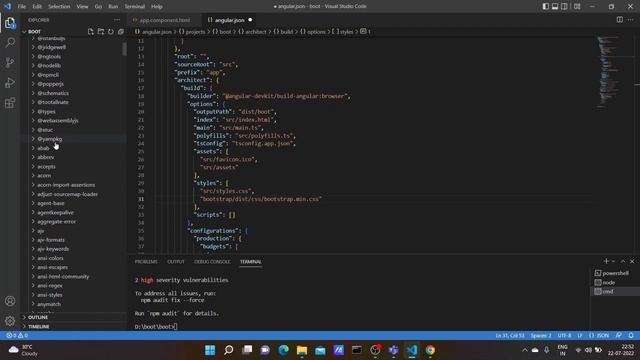
Task: Add a new terminal with plus icon
Action: tap(606, 261)
